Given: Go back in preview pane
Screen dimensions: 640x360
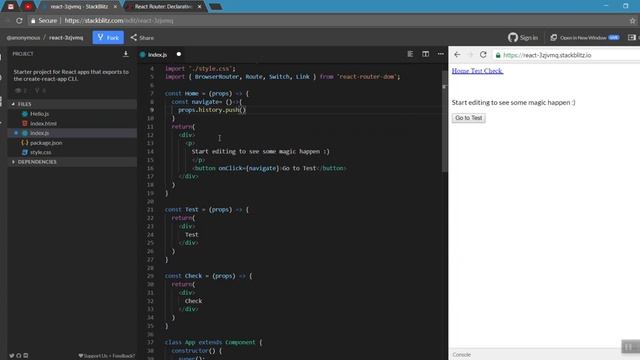Looking at the screenshot, I should pos(457,55).
